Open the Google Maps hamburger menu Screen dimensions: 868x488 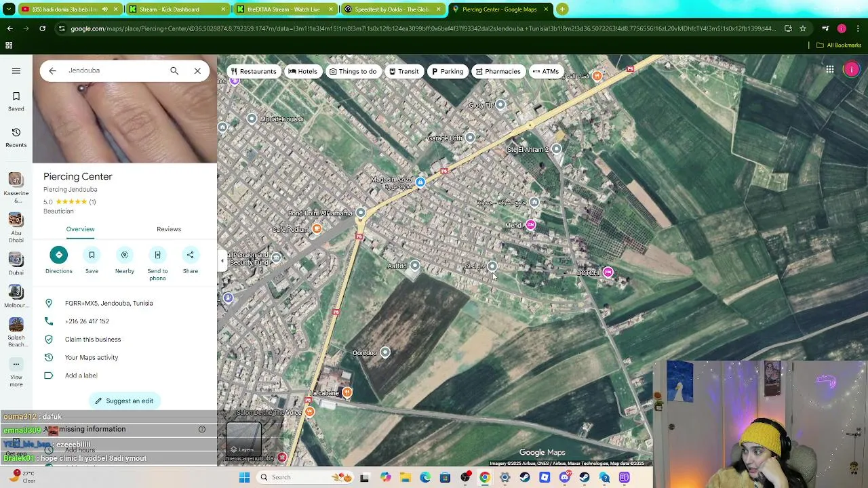click(16, 70)
